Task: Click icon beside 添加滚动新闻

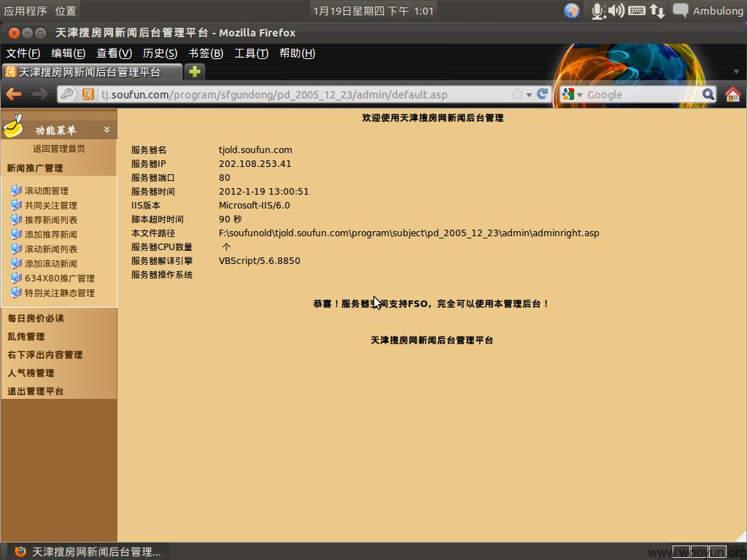Action: pos(16,263)
